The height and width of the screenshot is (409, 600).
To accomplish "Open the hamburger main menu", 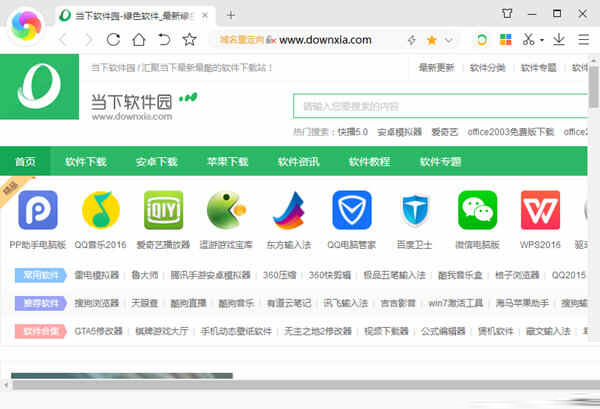I will tap(584, 39).
